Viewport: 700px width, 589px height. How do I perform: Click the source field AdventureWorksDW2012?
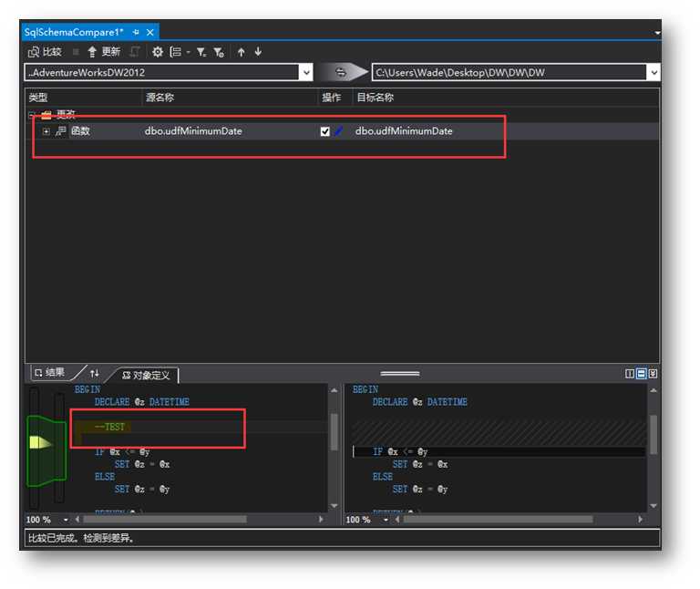[161, 72]
